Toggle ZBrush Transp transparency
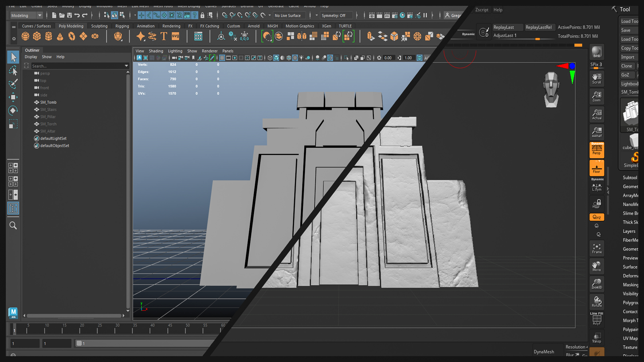The width and height of the screenshot is (644, 362). [x=597, y=338]
